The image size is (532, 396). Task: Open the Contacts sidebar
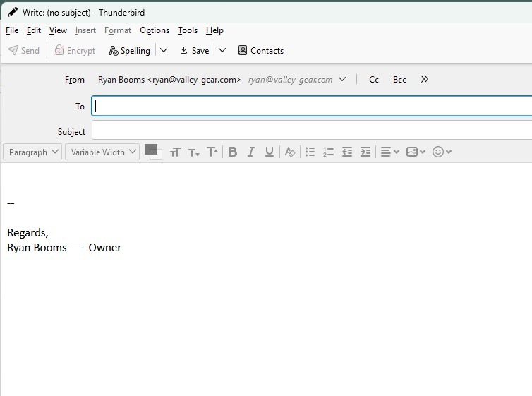260,51
